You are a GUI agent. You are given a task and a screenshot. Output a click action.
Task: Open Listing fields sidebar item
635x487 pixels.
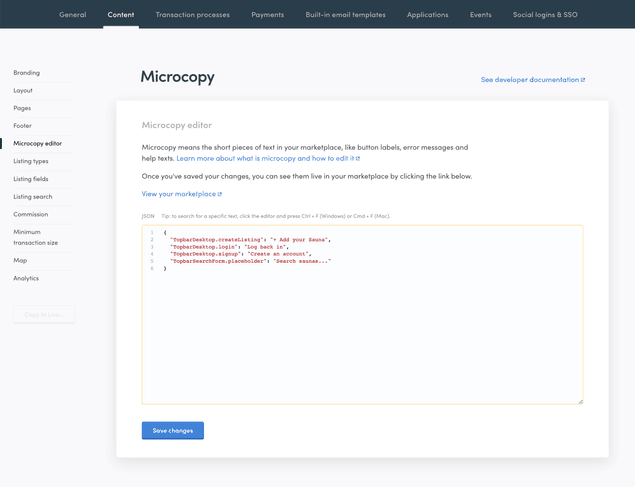[31, 179]
